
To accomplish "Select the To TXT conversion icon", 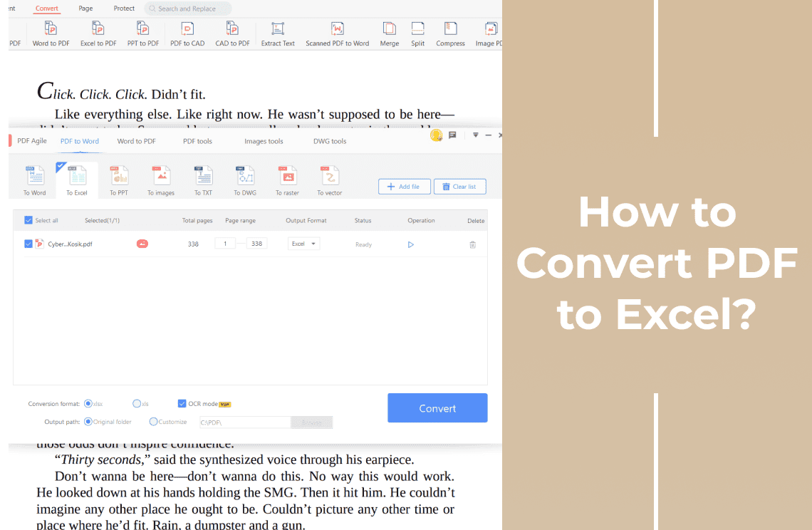I will pos(203,179).
